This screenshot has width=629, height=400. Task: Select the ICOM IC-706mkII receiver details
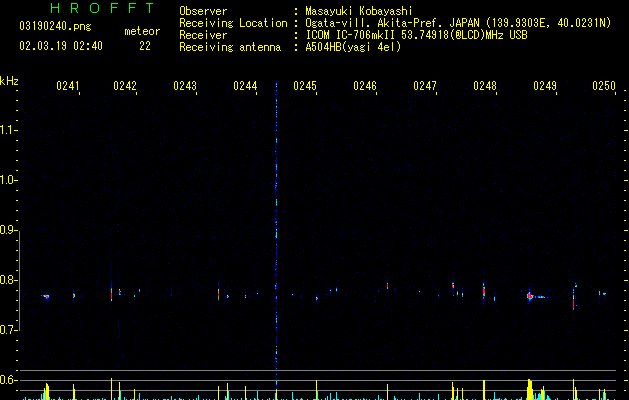(x=416, y=35)
